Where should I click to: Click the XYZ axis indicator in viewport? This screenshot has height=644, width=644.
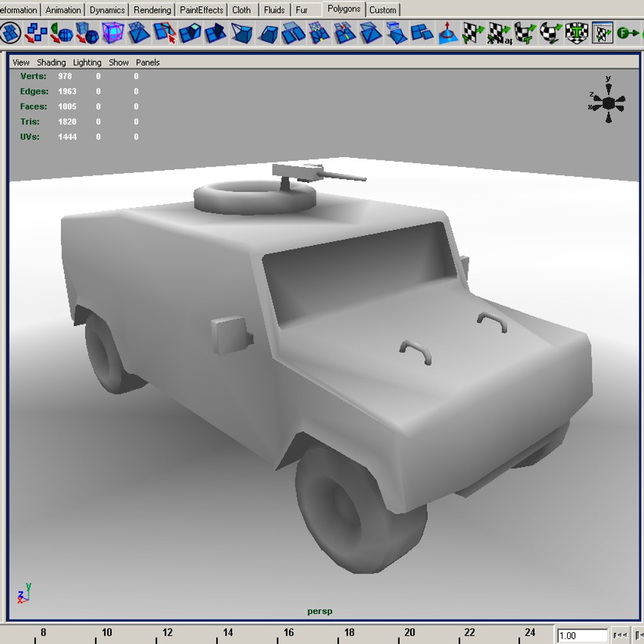point(24,593)
